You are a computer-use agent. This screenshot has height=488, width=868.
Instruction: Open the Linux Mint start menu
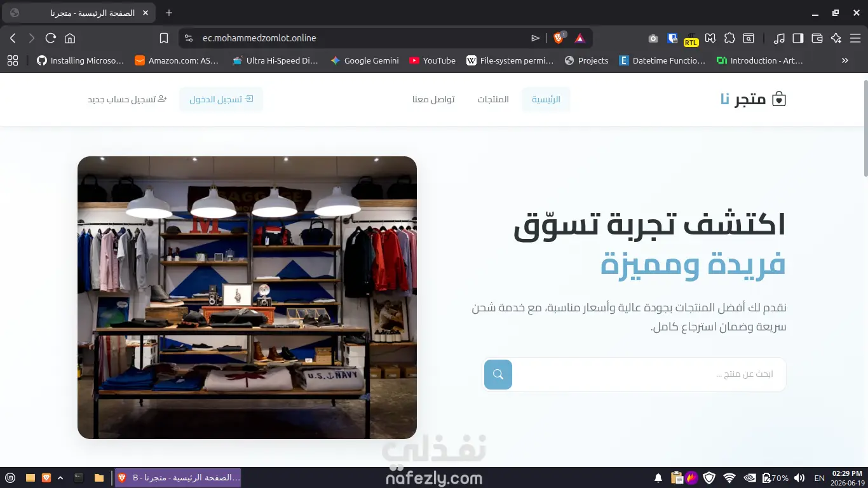click(10, 478)
